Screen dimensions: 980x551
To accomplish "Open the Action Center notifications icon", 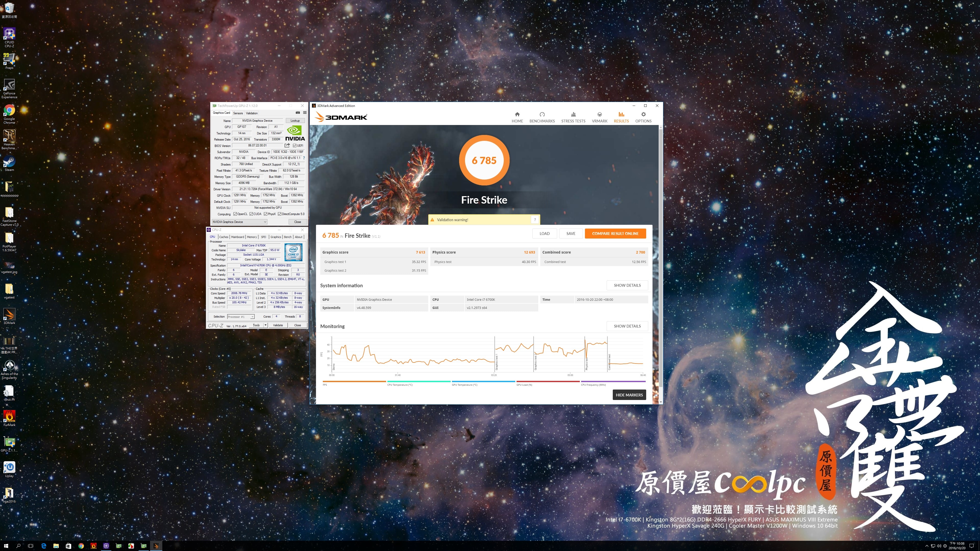I will point(971,546).
